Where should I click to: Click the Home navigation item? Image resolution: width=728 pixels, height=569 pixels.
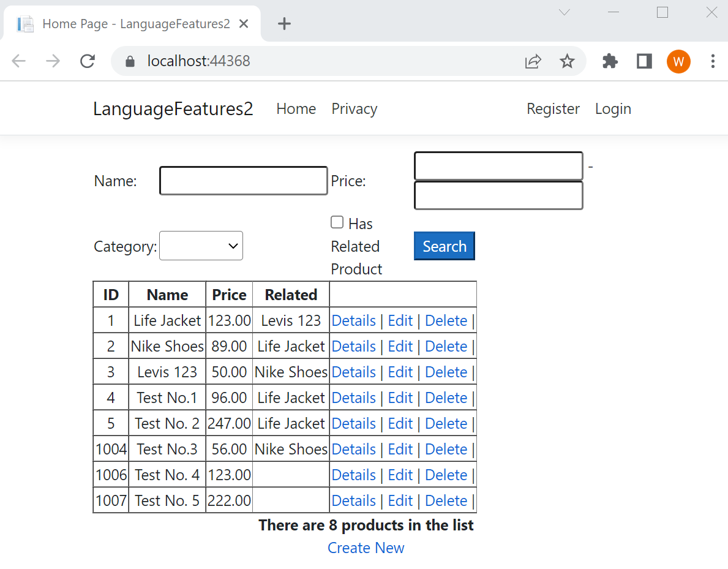pos(296,108)
